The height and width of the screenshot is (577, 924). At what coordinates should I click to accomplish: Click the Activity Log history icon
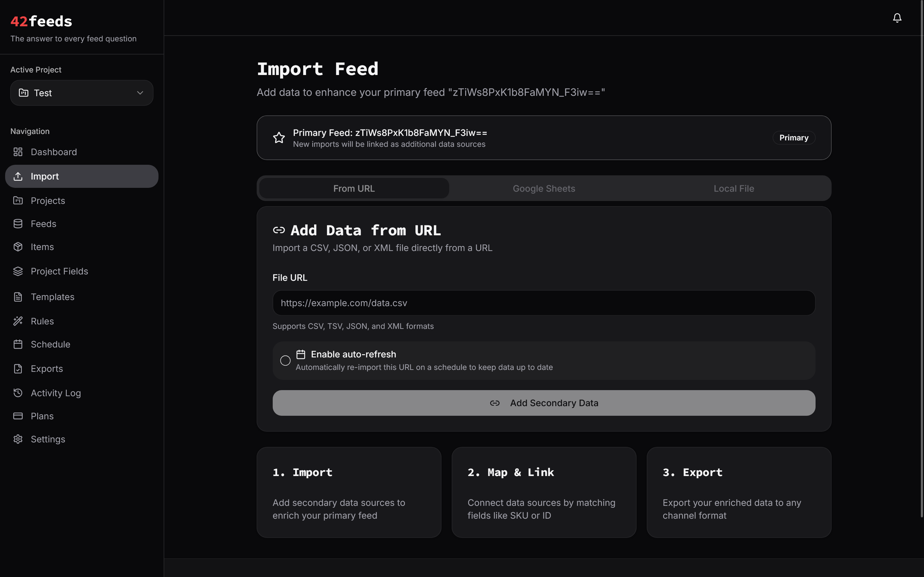[x=18, y=393]
